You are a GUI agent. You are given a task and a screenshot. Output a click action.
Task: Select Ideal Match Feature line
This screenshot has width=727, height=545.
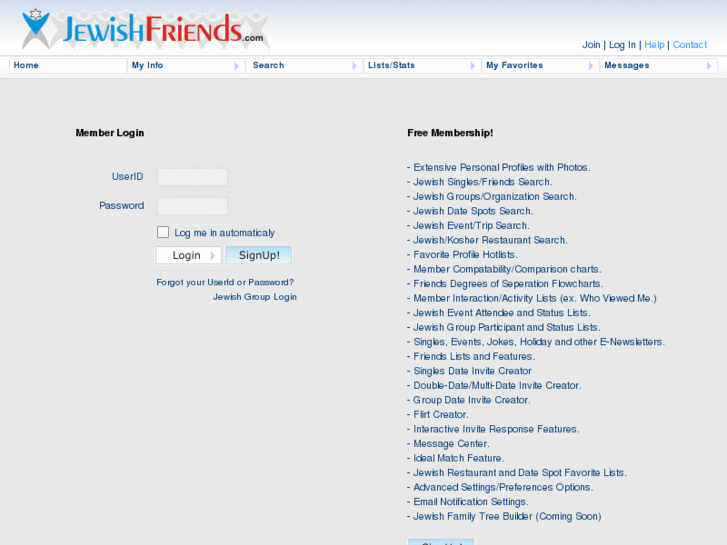(456, 458)
